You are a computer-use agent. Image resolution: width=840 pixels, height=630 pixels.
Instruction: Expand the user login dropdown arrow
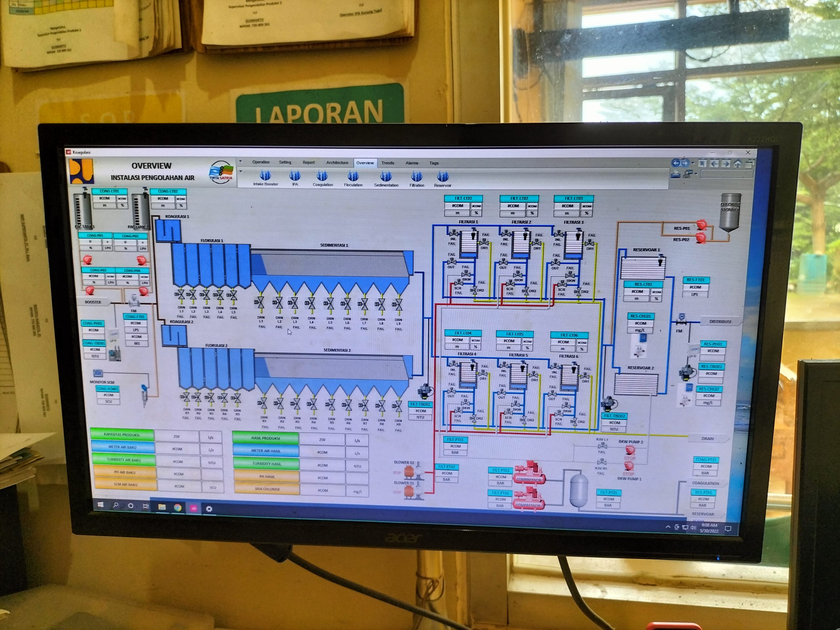(x=696, y=174)
